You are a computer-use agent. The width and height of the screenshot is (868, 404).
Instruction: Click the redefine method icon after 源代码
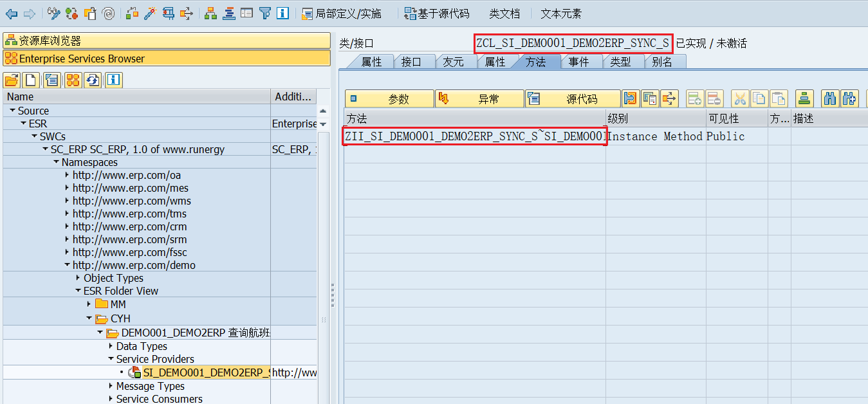631,98
